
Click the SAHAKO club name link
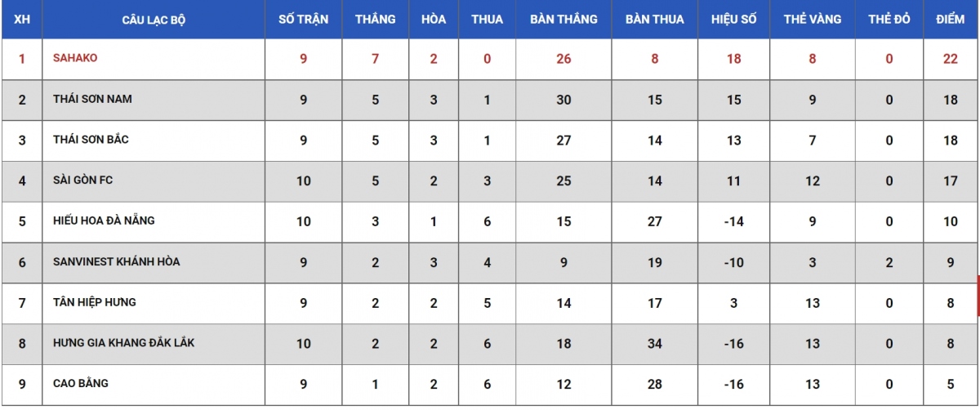coord(75,58)
